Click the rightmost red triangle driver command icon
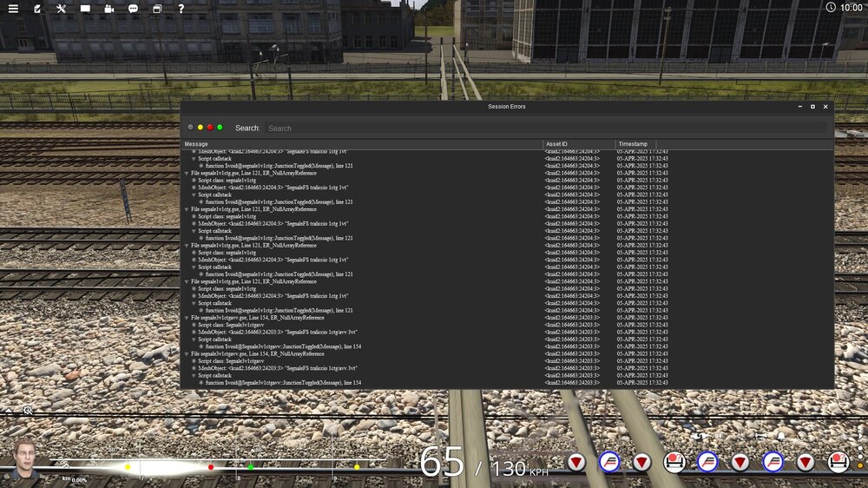The width and height of the screenshot is (868, 488). pyautogui.click(x=806, y=462)
